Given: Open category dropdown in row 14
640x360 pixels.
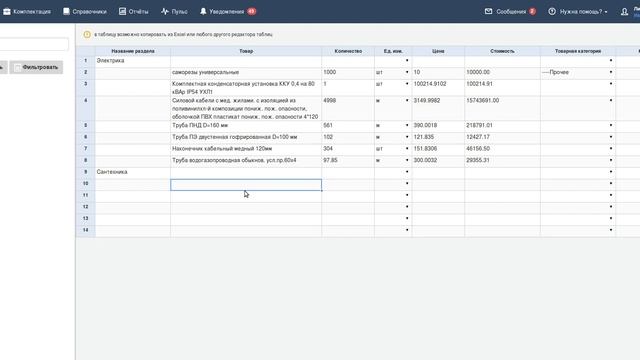Looking at the screenshot, I should point(611,230).
